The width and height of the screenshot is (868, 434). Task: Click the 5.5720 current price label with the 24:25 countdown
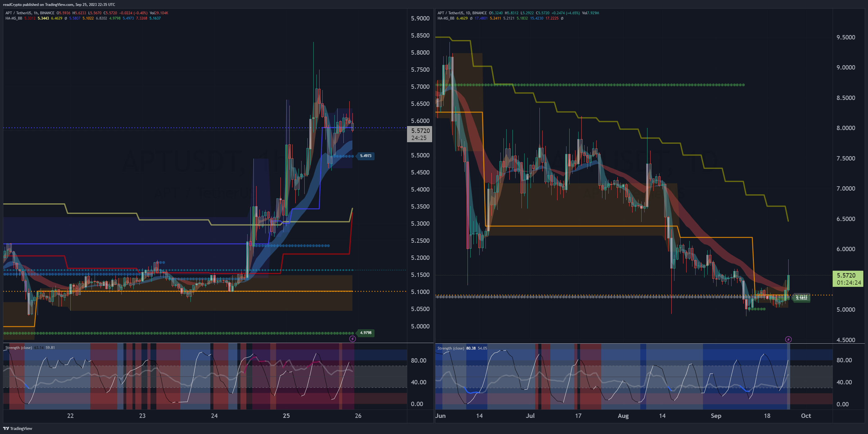pos(419,134)
